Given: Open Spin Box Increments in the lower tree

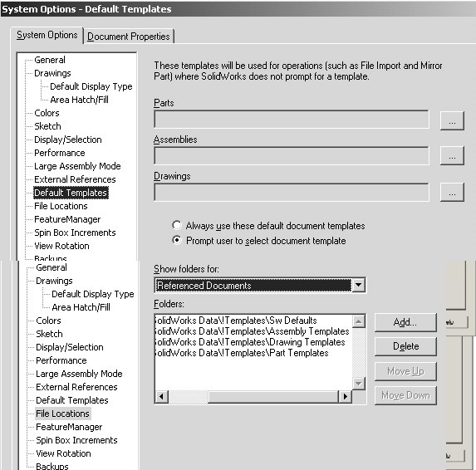Looking at the screenshot, I should tap(76, 440).
